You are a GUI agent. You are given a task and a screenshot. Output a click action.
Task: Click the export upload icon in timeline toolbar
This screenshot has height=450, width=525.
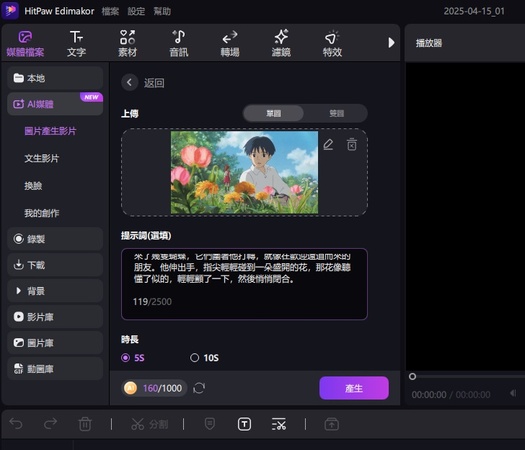[x=331, y=424]
